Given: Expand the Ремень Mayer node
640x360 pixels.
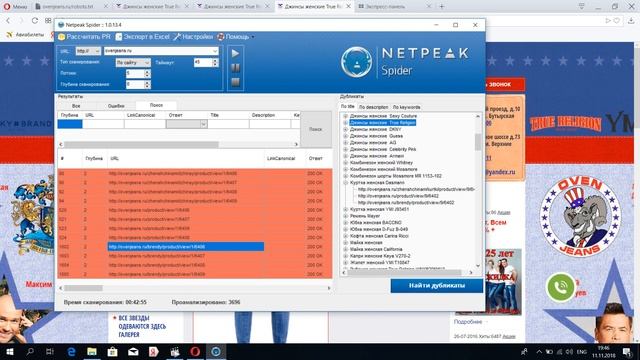Looking at the screenshot, I should [x=345, y=216].
